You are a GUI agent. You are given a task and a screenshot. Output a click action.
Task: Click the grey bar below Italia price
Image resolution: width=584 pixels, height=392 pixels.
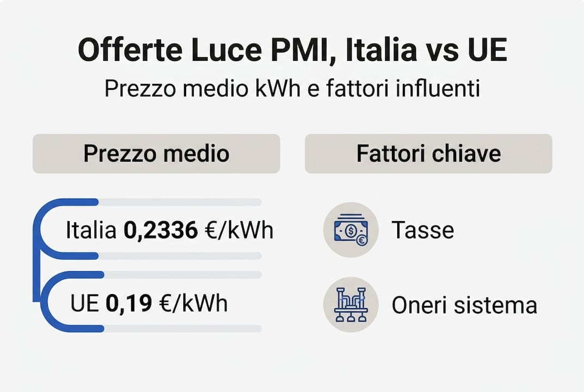pos(180,256)
